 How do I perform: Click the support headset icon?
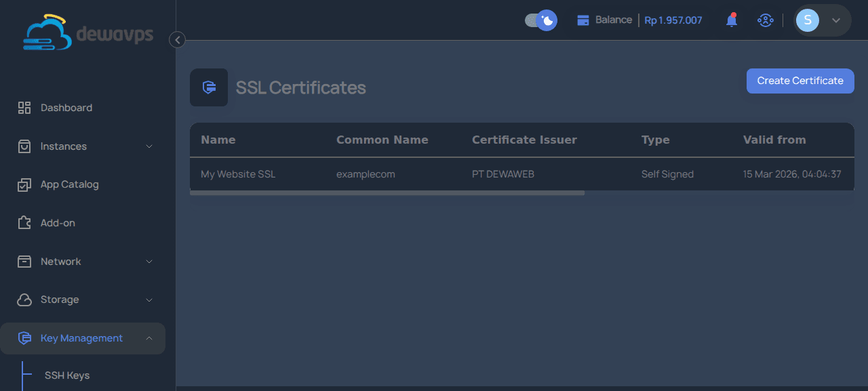pyautogui.click(x=766, y=20)
